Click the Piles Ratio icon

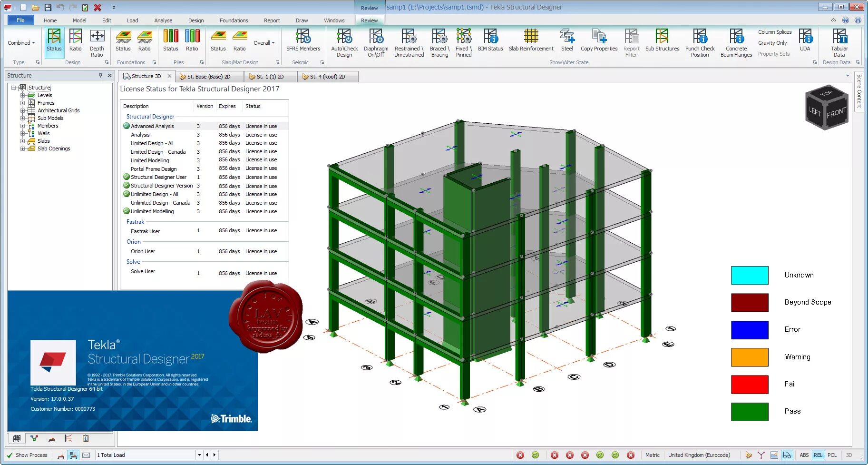[192, 40]
